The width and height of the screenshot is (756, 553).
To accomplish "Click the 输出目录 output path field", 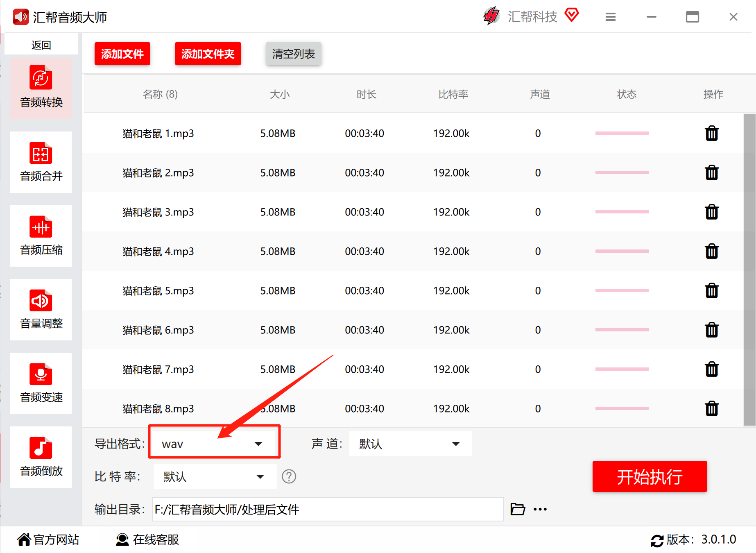I will (328, 509).
